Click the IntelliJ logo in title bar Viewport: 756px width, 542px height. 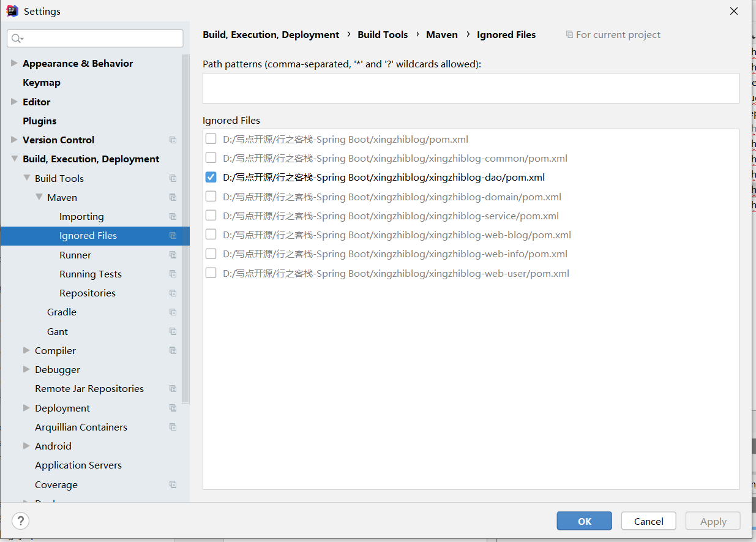click(x=12, y=11)
